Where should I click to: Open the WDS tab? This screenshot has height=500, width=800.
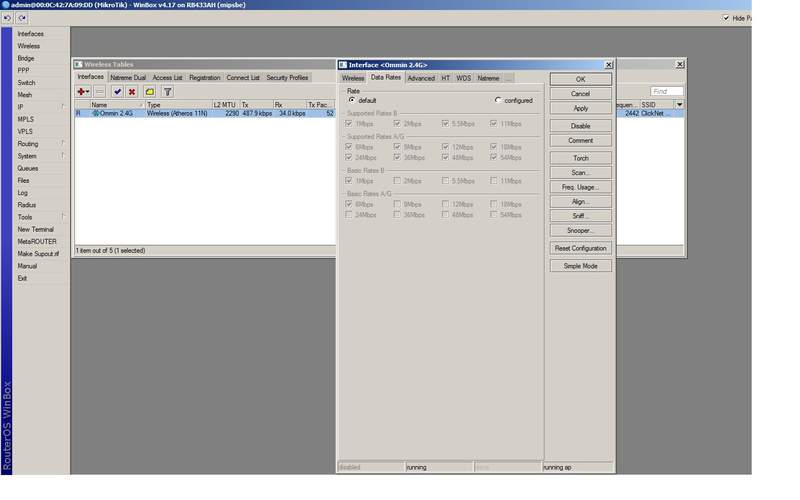pyautogui.click(x=464, y=78)
